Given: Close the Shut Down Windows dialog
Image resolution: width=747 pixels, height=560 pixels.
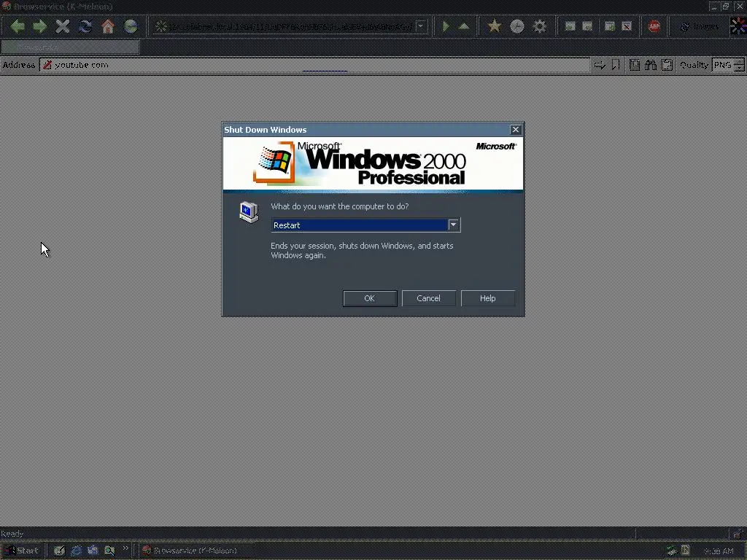Looking at the screenshot, I should click(x=516, y=130).
